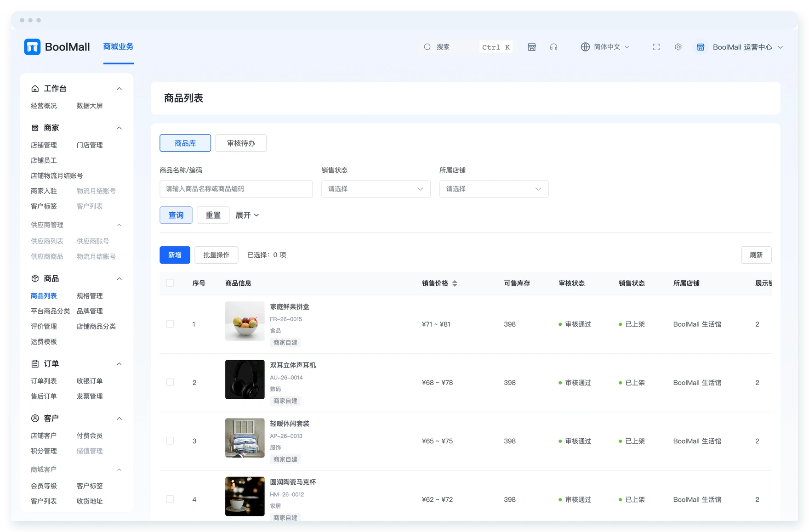Click the search magnifier icon
This screenshot has height=532, width=809.
click(427, 47)
